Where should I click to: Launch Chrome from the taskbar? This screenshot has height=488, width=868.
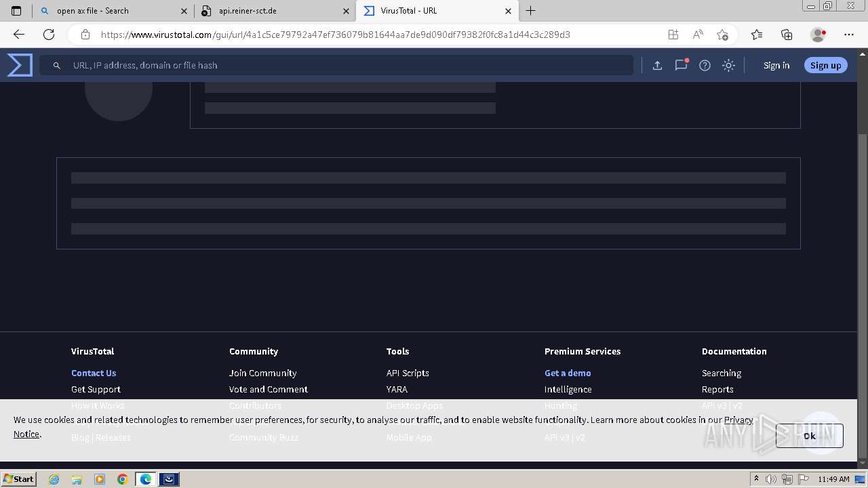122,479
